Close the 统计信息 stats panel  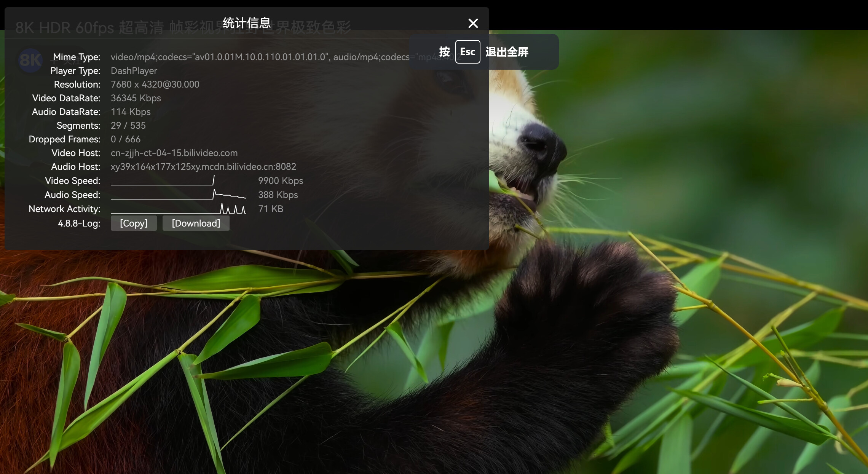(473, 23)
